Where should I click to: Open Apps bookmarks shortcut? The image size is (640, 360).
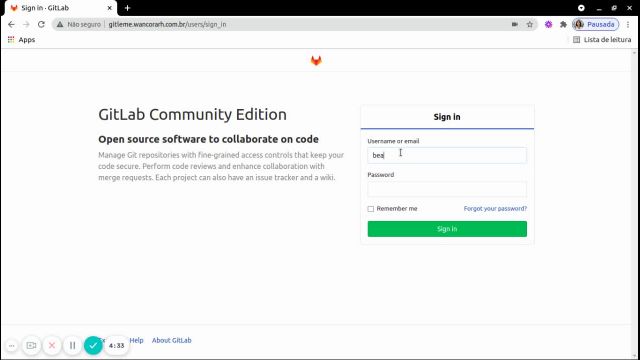(x=22, y=40)
